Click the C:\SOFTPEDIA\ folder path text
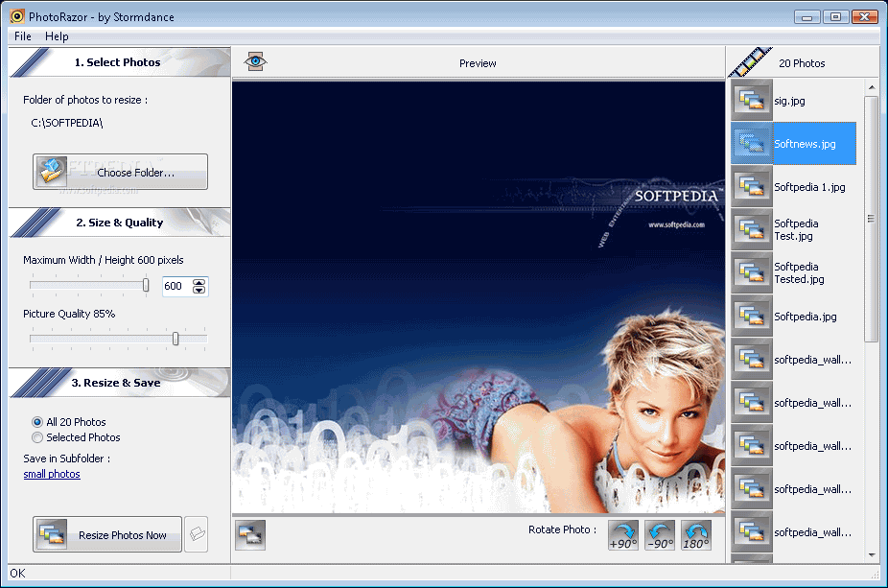888x588 pixels. (x=67, y=123)
